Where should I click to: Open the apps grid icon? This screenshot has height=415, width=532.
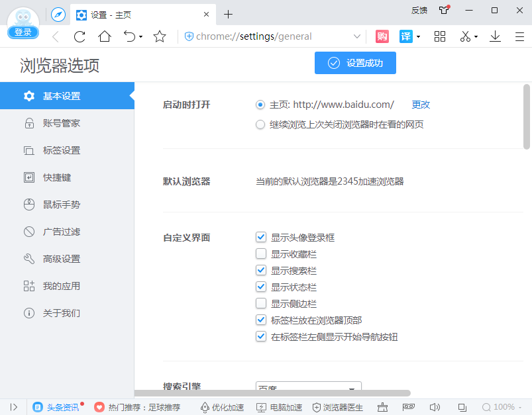[440, 36]
